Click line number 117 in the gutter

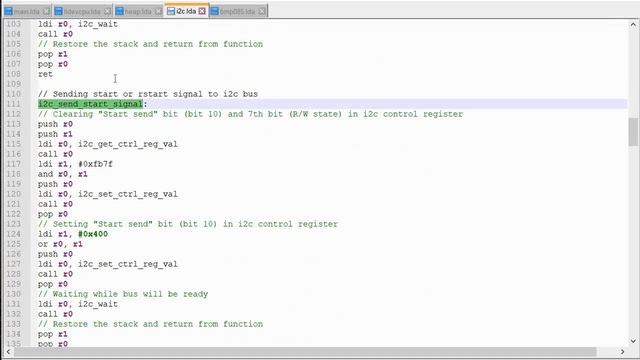point(13,164)
